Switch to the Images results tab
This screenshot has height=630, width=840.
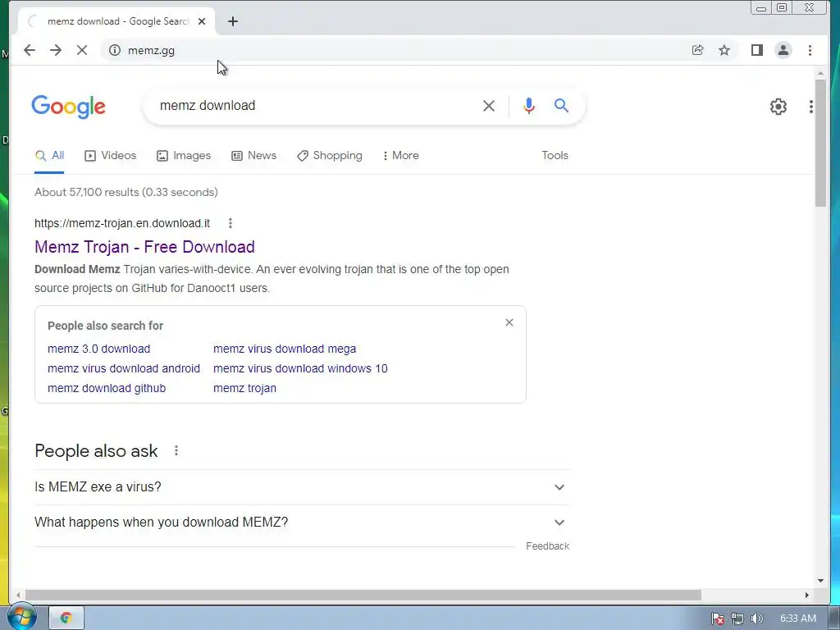click(x=184, y=156)
